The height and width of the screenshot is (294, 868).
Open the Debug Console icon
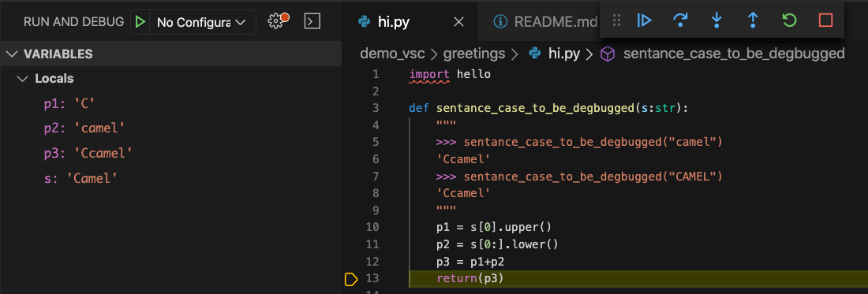tap(312, 21)
